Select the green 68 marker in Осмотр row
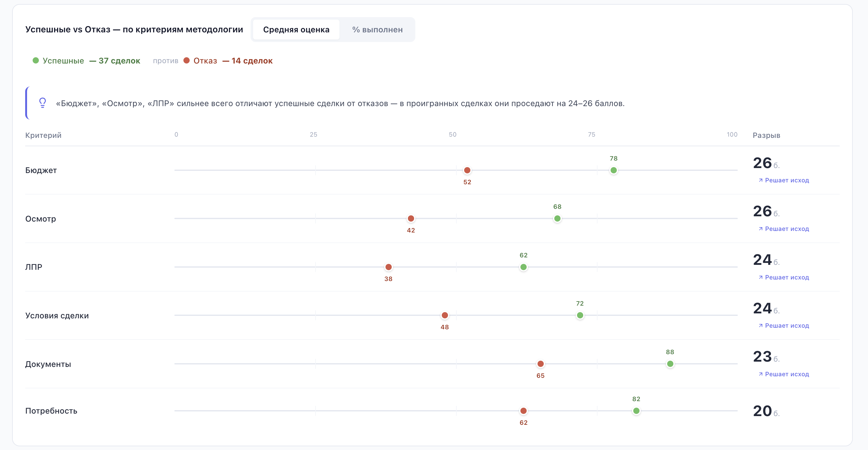This screenshot has width=868, height=450. coord(557,218)
